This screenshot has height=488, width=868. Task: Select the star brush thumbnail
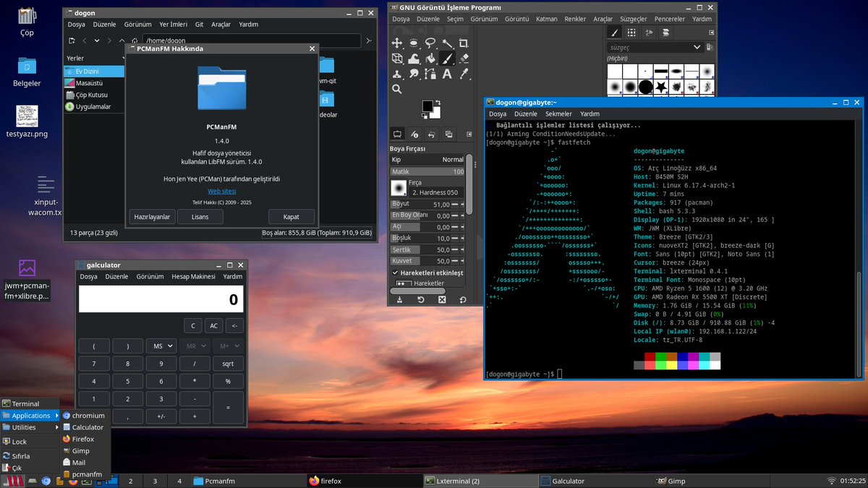coord(662,87)
